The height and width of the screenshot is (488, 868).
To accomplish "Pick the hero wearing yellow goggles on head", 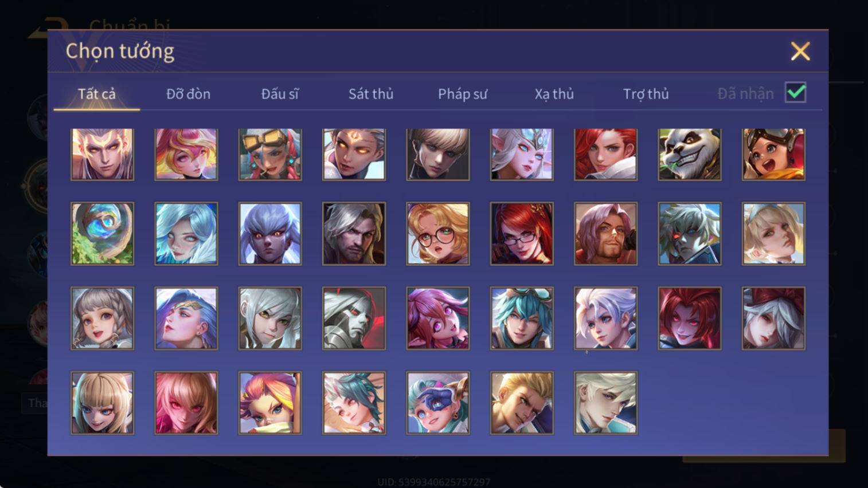I will 270,154.
